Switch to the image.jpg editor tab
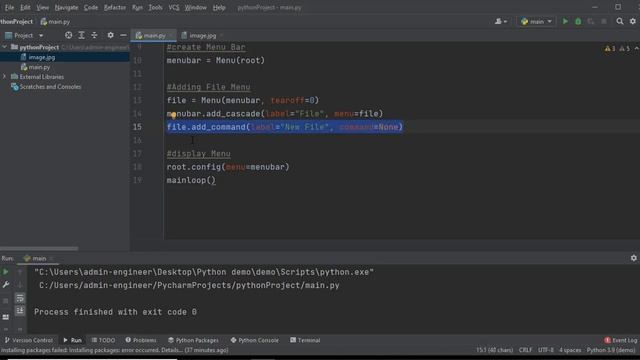 [202, 36]
